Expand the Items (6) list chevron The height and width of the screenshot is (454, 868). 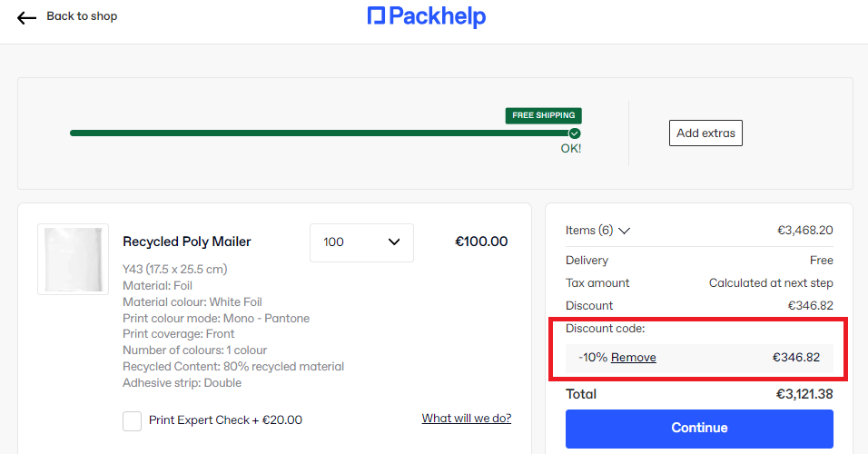[624, 232]
